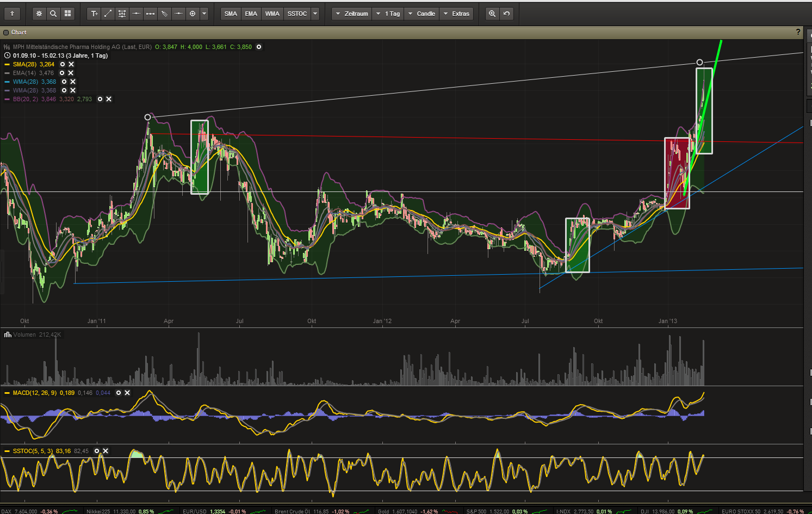Click the instrument candle icon beside MPH name
This screenshot has height=514, width=812.
point(7,47)
